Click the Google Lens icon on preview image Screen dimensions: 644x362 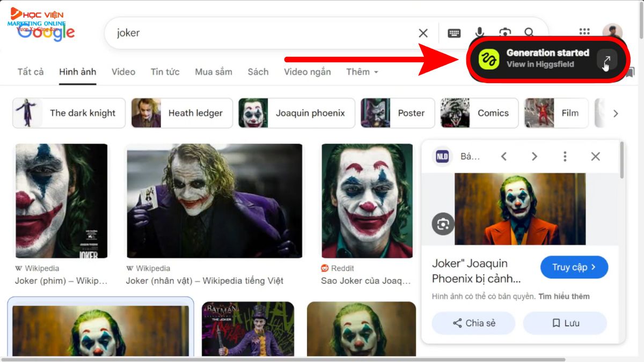tap(443, 224)
